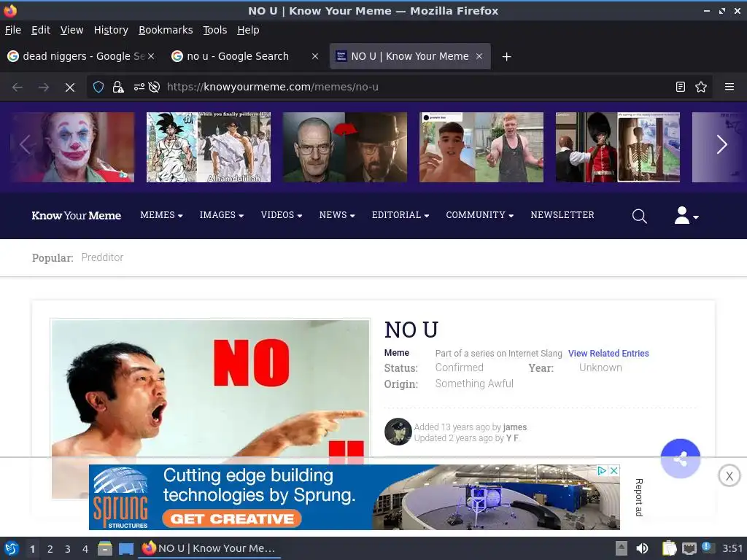The image size is (747, 560).
Task: Close the Sprung ad banner
Action: [614, 470]
